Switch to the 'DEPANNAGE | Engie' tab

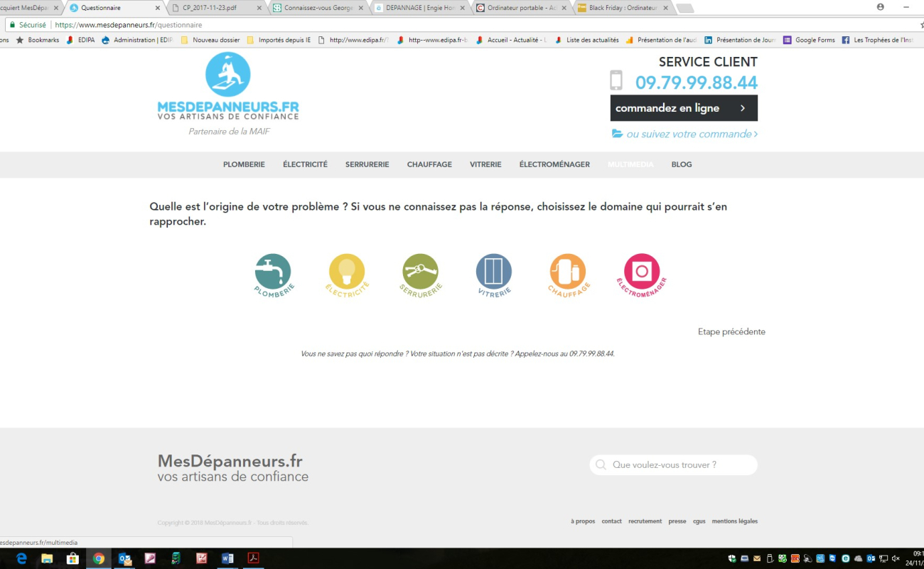[x=420, y=8]
